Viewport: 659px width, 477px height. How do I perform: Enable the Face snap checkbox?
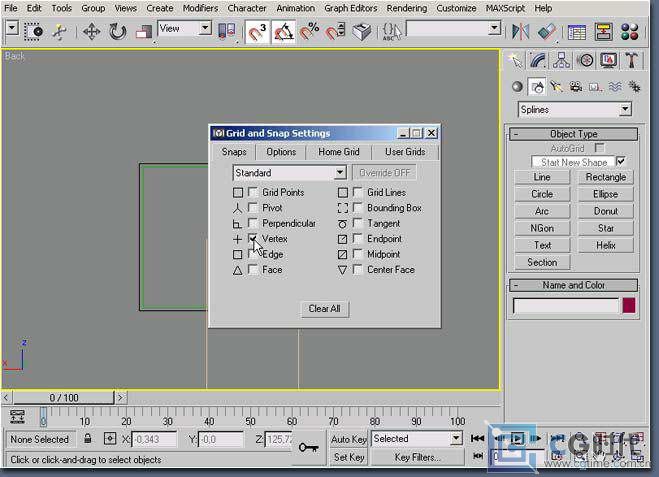(x=253, y=269)
